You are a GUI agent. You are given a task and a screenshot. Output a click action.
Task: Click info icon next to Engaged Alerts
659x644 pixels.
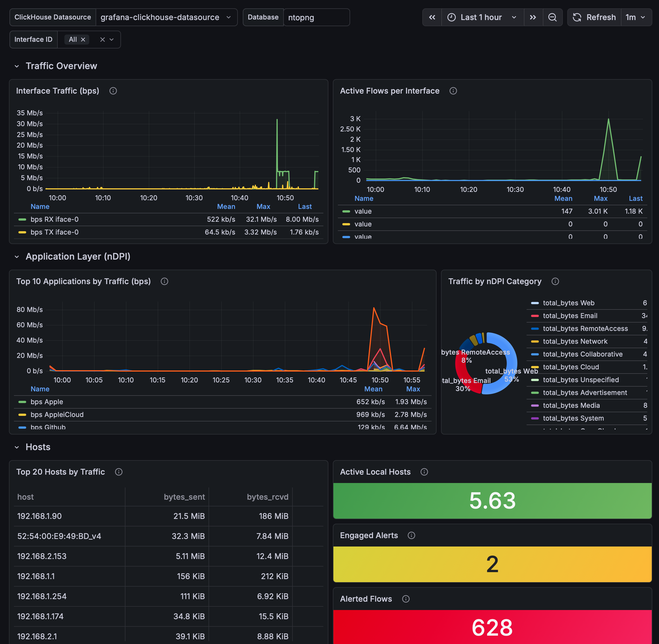pos(411,535)
